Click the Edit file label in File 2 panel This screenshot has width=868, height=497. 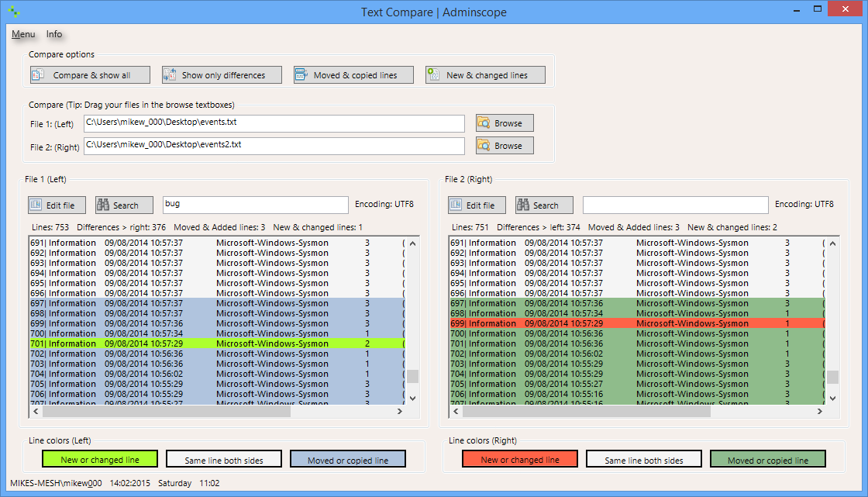coord(480,205)
